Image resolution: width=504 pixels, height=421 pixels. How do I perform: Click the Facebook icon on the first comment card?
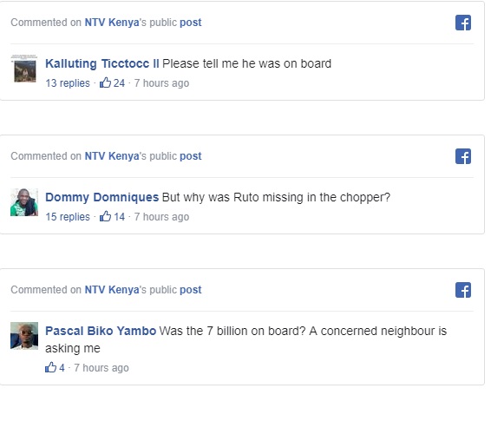tap(463, 23)
